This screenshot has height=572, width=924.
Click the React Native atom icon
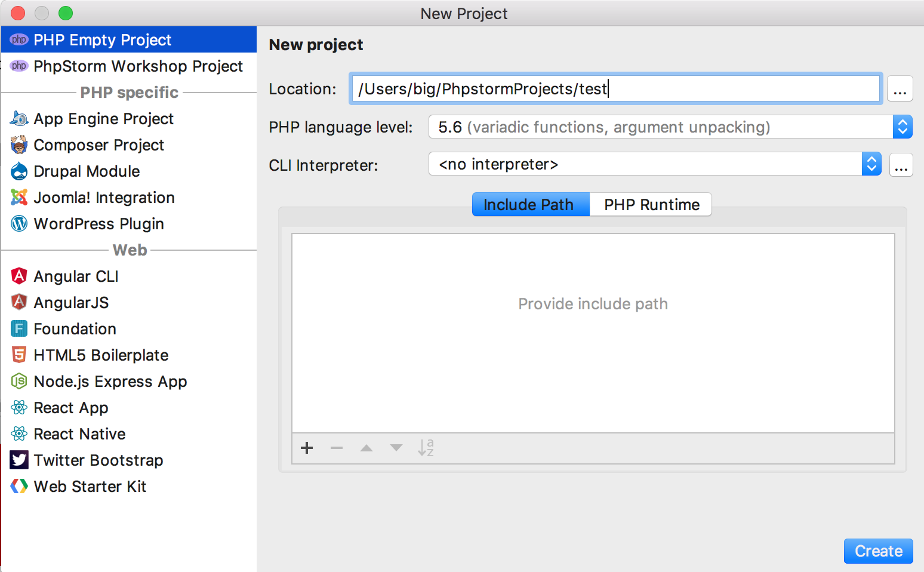pyautogui.click(x=19, y=433)
